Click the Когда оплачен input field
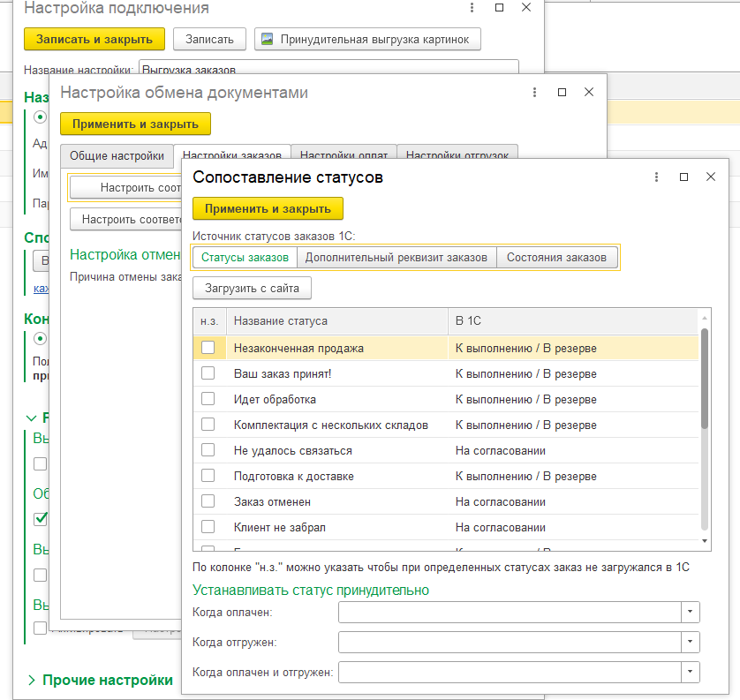Viewport: 740px width, 700px height. coord(510,613)
